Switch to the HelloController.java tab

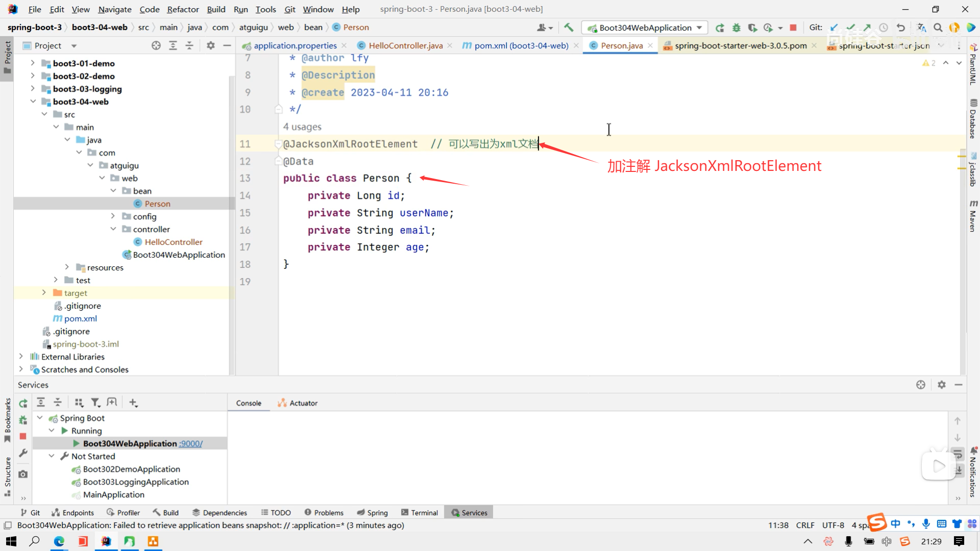point(405,45)
